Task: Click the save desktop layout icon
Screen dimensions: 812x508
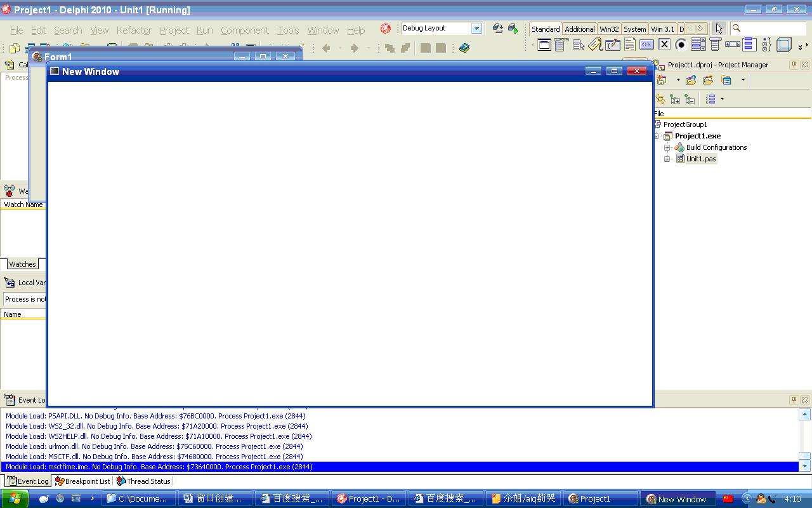Action: coord(498,29)
